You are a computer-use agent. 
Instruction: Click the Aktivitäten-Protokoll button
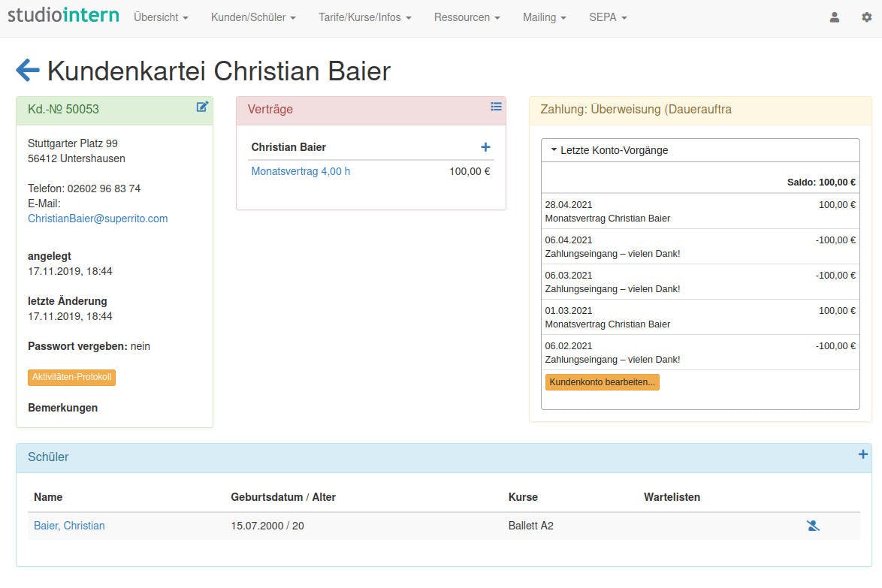click(x=71, y=377)
